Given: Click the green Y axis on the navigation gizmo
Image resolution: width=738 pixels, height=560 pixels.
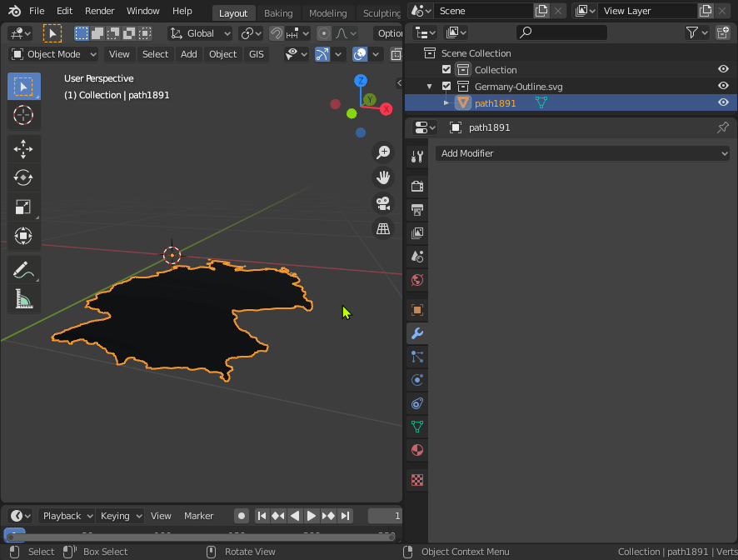Looking at the screenshot, I should pos(369,99).
